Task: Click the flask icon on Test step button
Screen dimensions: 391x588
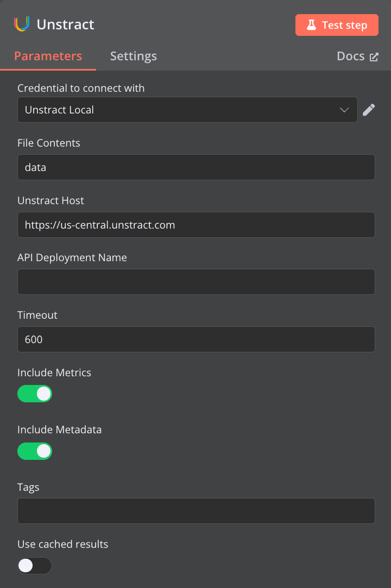Action: (x=311, y=24)
